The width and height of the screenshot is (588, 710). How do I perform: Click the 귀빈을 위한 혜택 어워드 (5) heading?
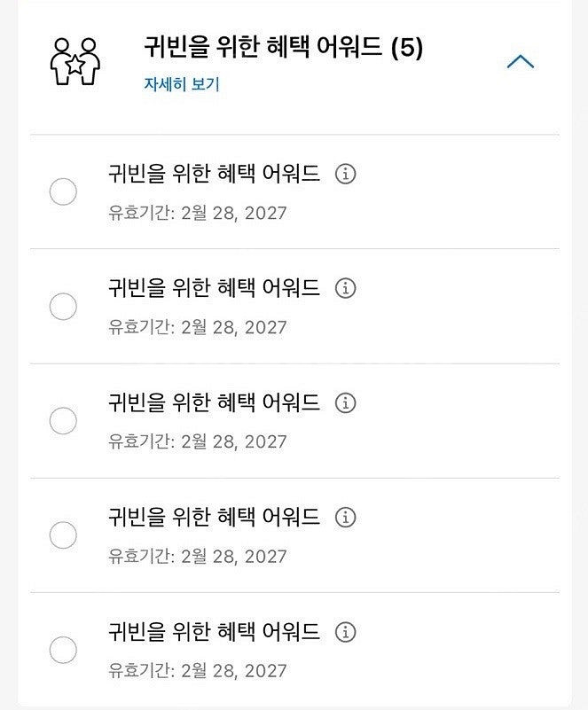[x=283, y=48]
